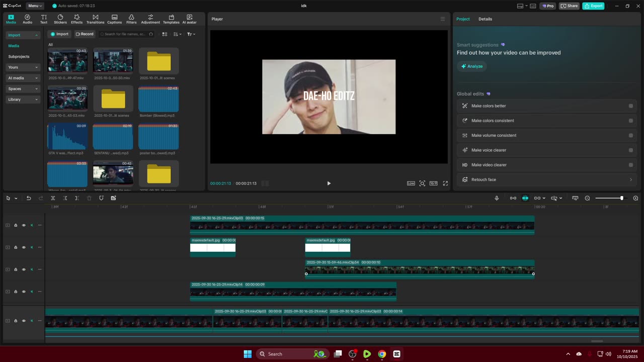Viewport: 644px width, 362px height.
Task: Open CapCut from Windows taskbar
Action: tap(396, 354)
